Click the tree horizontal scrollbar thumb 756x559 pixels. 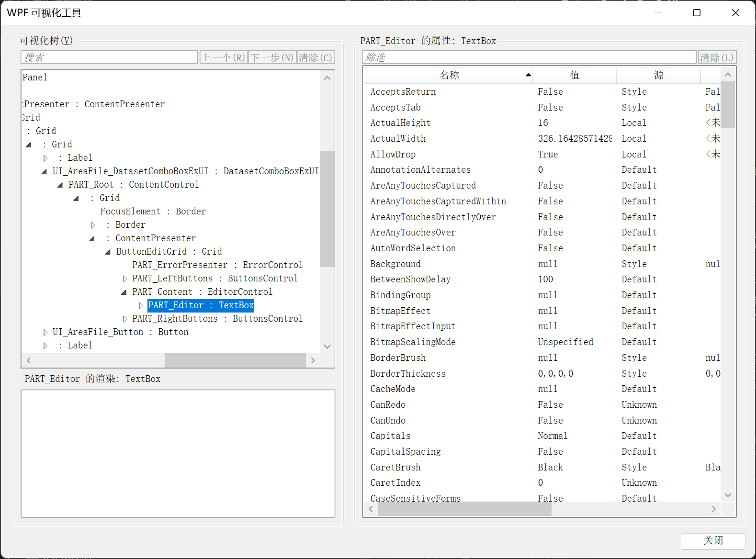pyautogui.click(x=236, y=360)
